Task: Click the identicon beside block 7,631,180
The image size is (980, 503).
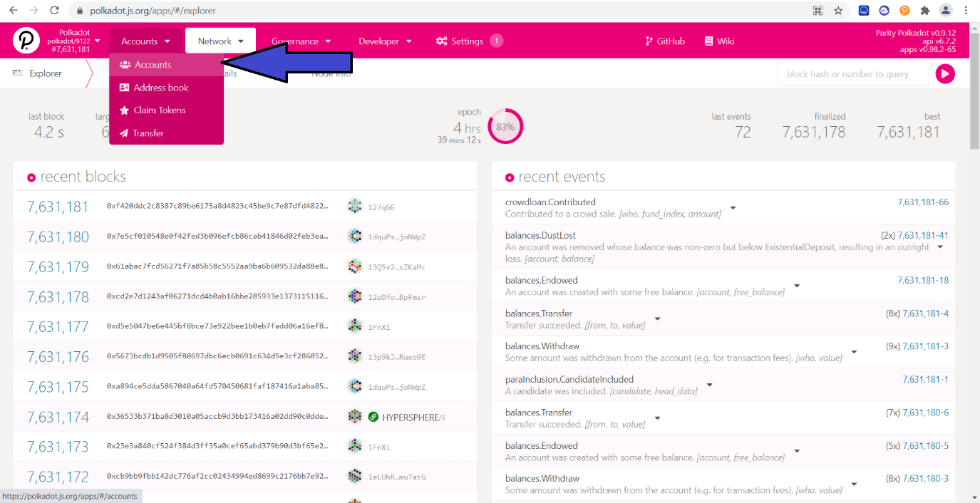Action: (x=354, y=237)
